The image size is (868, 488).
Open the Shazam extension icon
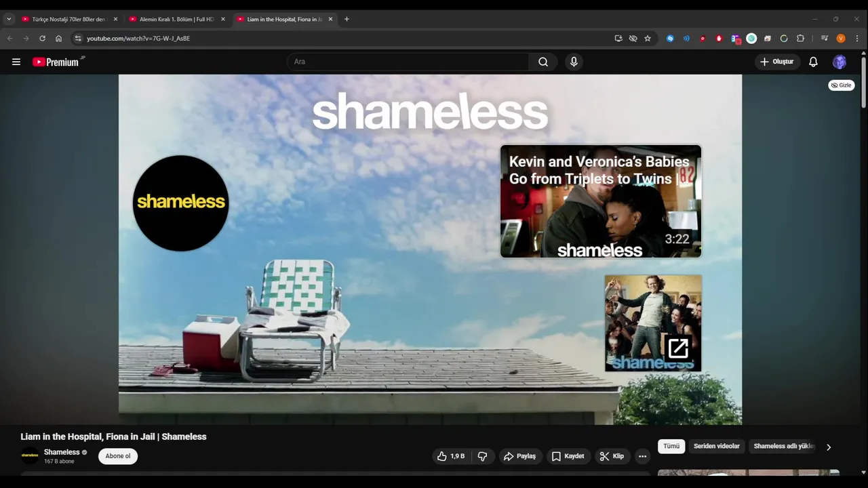tap(670, 39)
